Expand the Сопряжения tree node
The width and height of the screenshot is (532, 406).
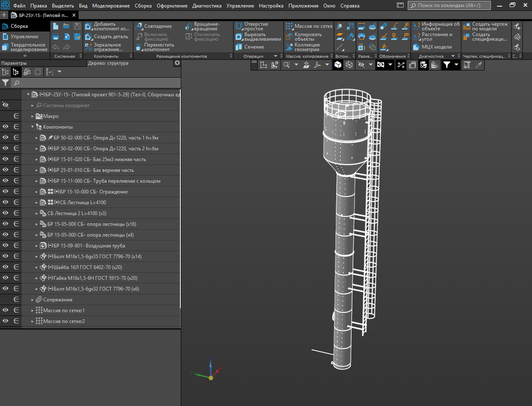click(x=32, y=300)
